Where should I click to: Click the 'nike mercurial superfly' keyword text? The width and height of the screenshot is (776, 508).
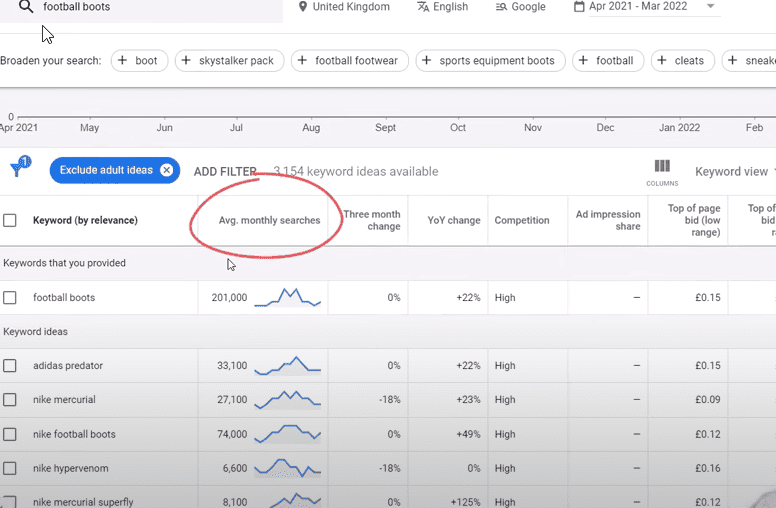click(x=83, y=502)
